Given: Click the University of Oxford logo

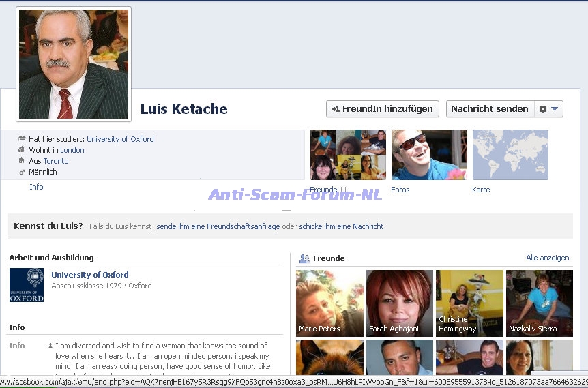Looking at the screenshot, I should 27,285.
